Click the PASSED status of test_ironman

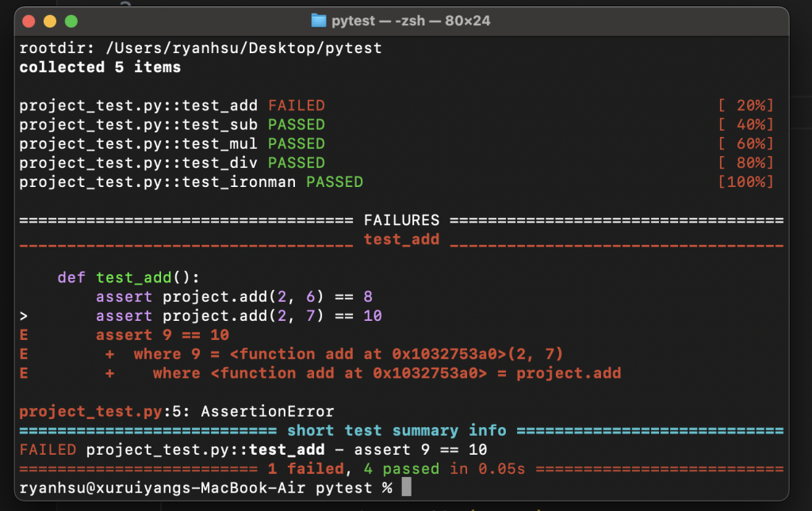coord(335,182)
